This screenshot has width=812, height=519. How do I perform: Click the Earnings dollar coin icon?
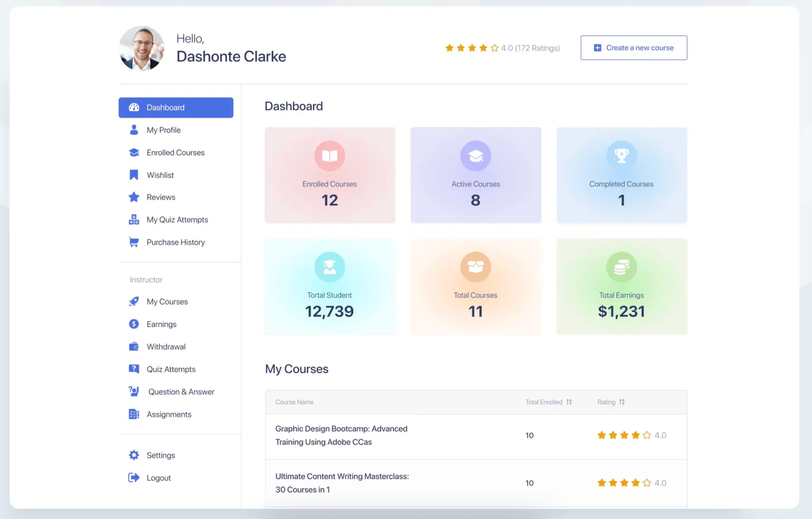click(134, 324)
